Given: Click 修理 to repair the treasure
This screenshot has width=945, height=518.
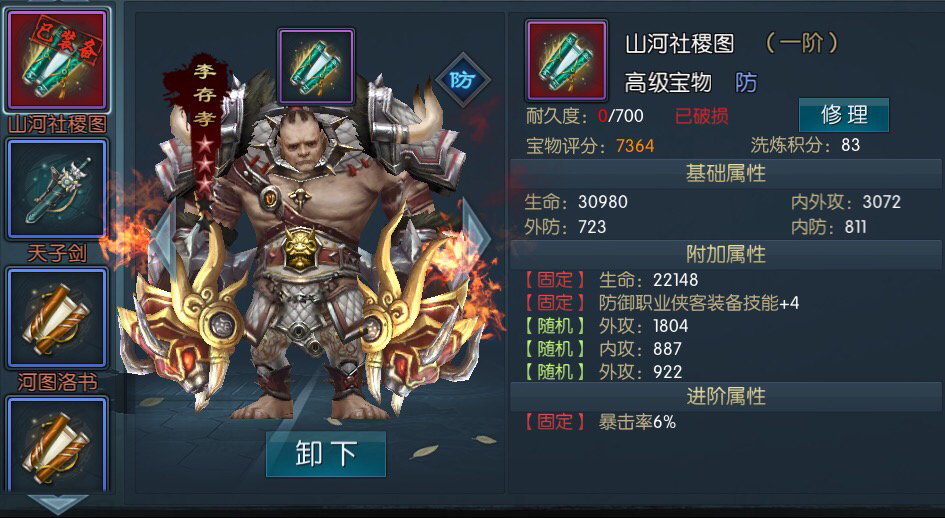Looking at the screenshot, I should point(844,115).
